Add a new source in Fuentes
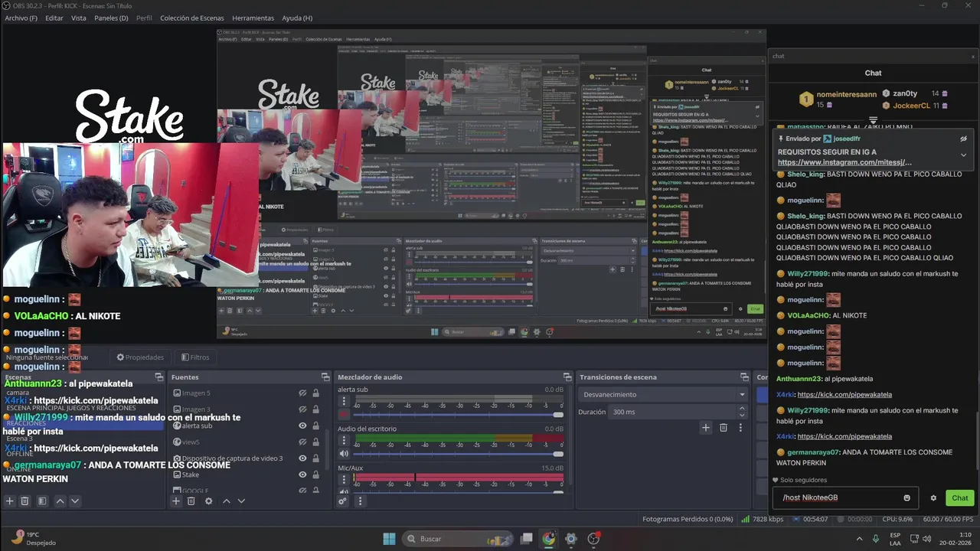The height and width of the screenshot is (551, 980). (176, 501)
